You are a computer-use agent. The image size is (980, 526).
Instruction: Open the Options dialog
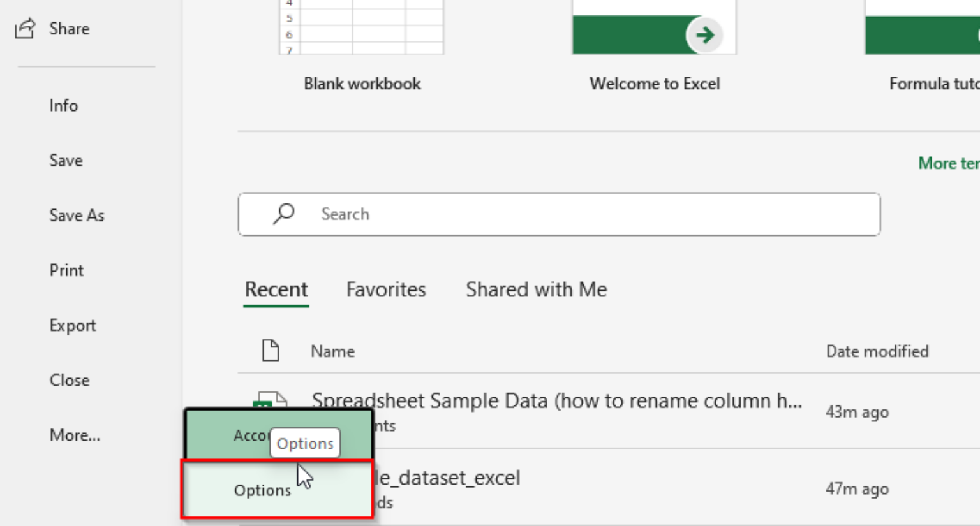[x=262, y=490]
